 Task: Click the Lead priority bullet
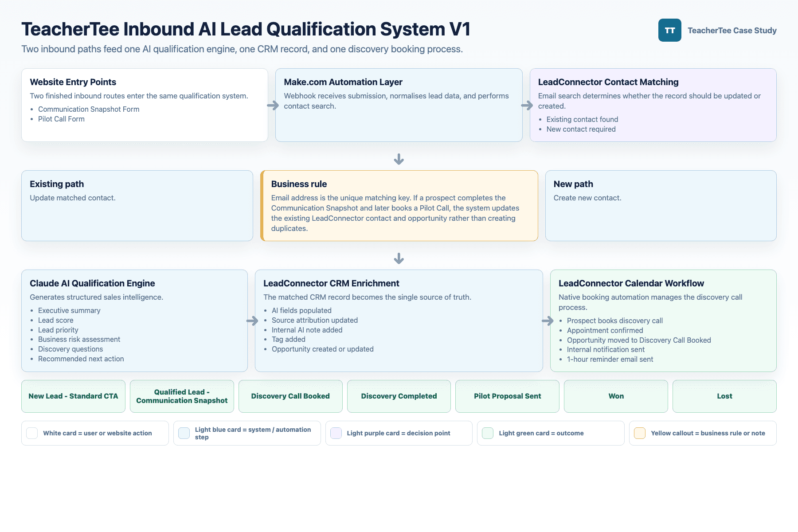[x=58, y=330]
